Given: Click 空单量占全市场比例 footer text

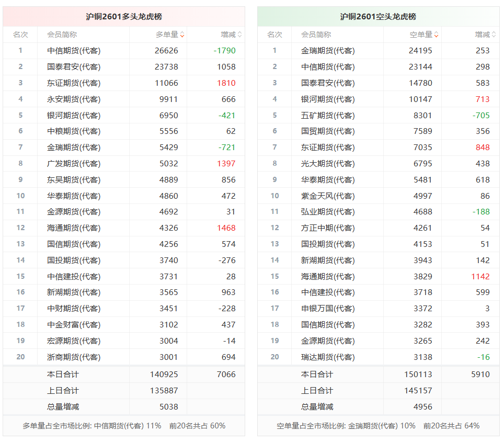Looking at the screenshot, I should (378, 426).
